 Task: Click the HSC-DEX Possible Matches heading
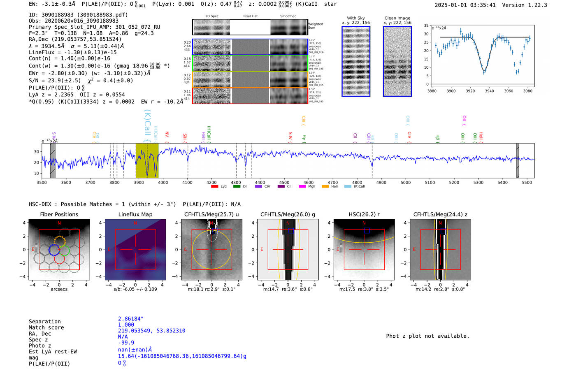tap(135, 204)
